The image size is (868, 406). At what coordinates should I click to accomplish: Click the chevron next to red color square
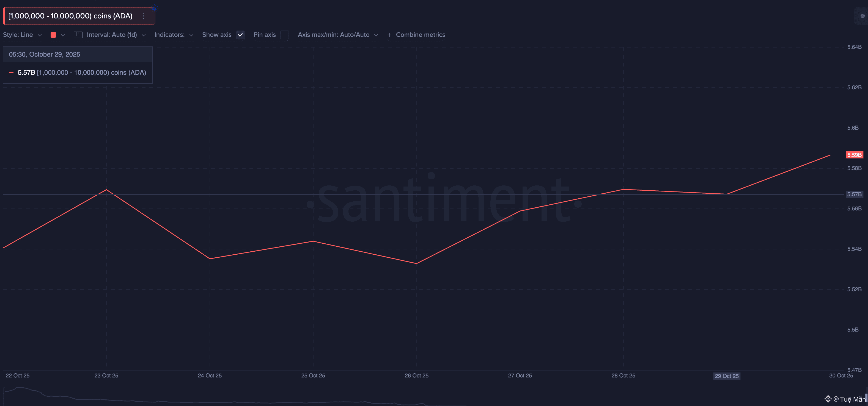63,35
